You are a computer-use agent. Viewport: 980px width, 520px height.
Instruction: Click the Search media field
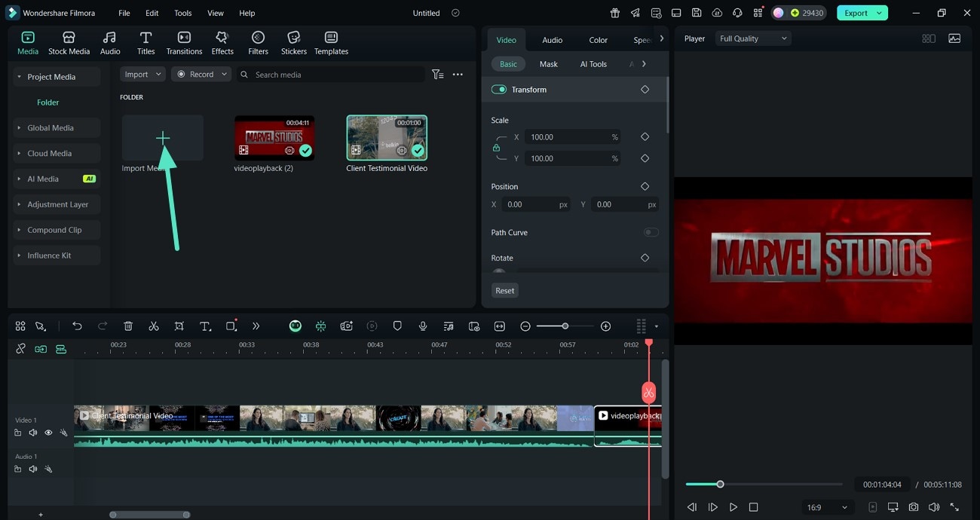click(x=332, y=75)
